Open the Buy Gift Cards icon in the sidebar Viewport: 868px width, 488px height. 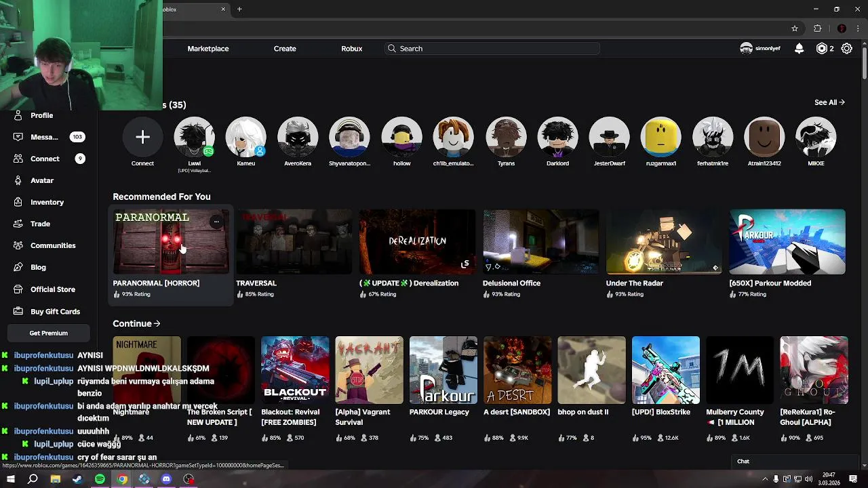18,311
